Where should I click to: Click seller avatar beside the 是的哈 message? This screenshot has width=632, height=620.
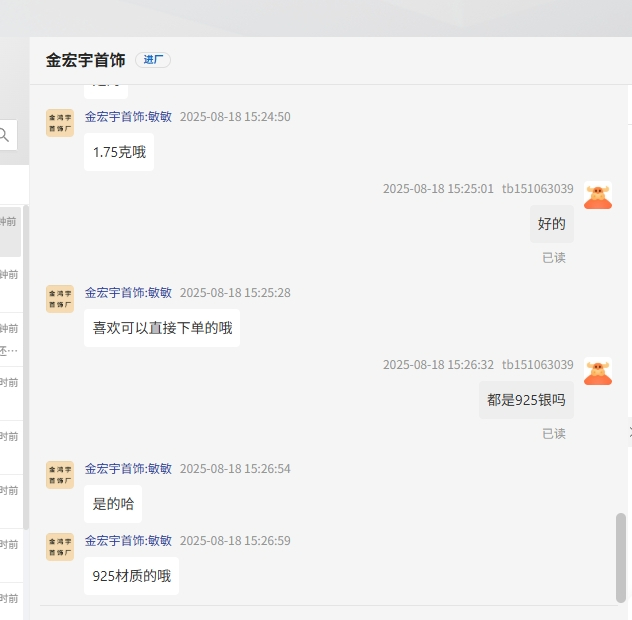coord(60,475)
